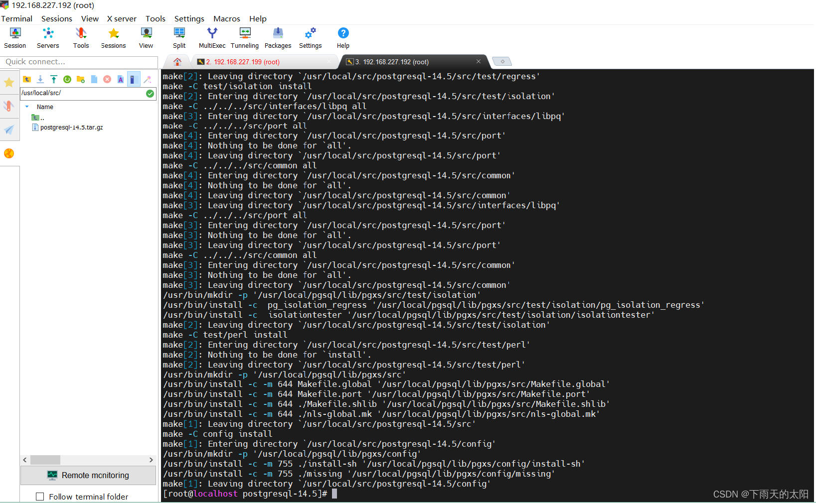This screenshot has width=816, height=504.
Task: Create a new folder in the SFTP browser
Action: (81, 79)
